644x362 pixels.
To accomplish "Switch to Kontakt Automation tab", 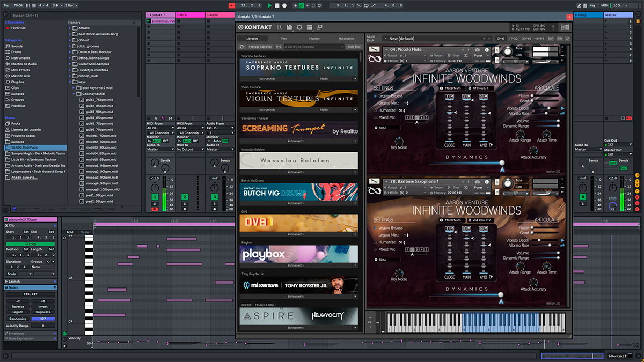I will point(346,39).
